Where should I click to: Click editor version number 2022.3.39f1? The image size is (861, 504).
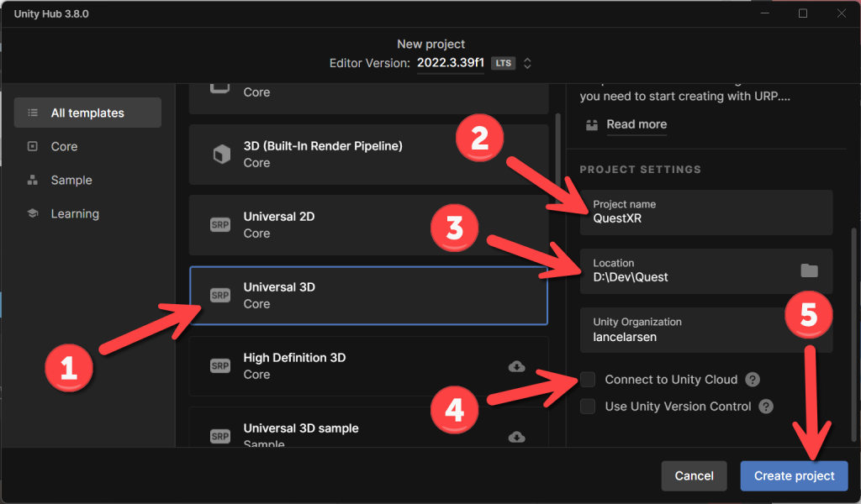pyautogui.click(x=451, y=63)
